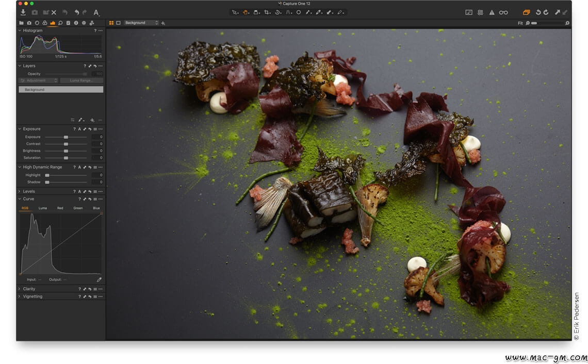
Task: Select the Apply adjustments arrow tool
Action: (x=330, y=12)
